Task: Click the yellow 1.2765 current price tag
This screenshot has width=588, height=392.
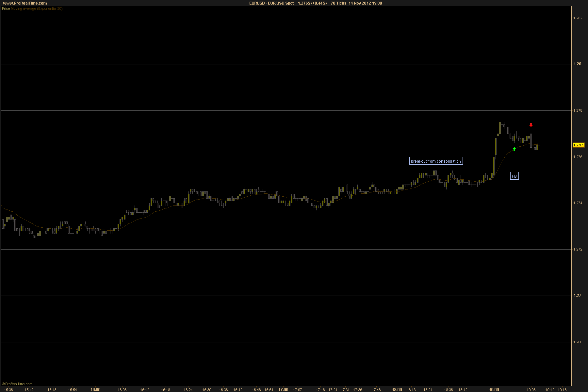Action: [x=579, y=145]
